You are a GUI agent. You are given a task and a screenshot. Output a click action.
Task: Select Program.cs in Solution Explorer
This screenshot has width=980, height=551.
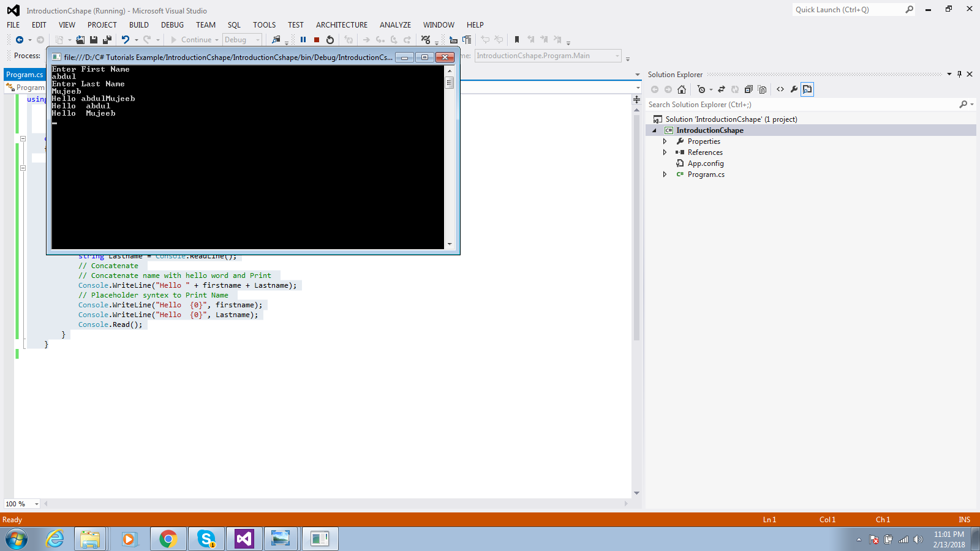coord(706,174)
